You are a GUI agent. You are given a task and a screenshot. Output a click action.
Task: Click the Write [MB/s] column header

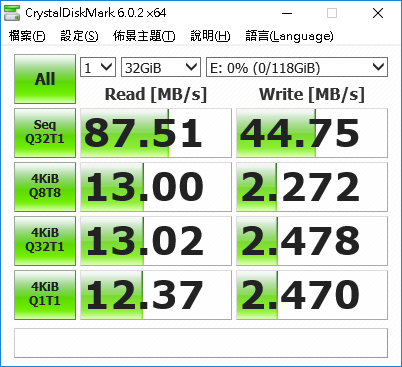click(312, 94)
